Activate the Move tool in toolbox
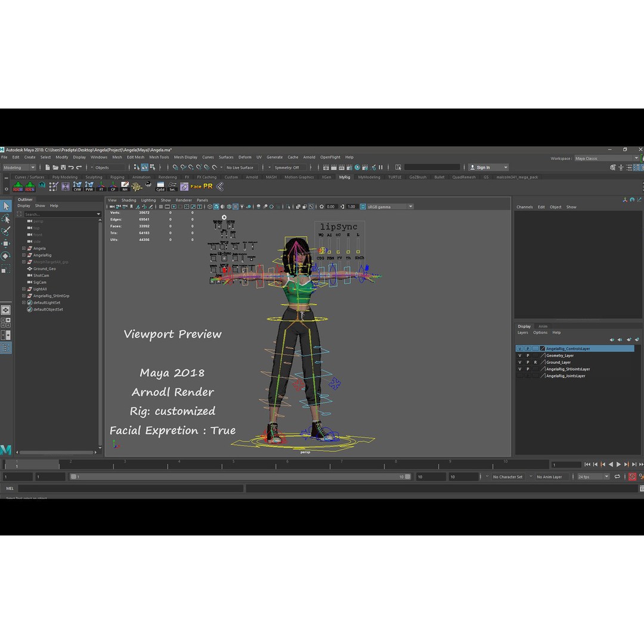Screen dimensions: 644x644 [x=6, y=243]
